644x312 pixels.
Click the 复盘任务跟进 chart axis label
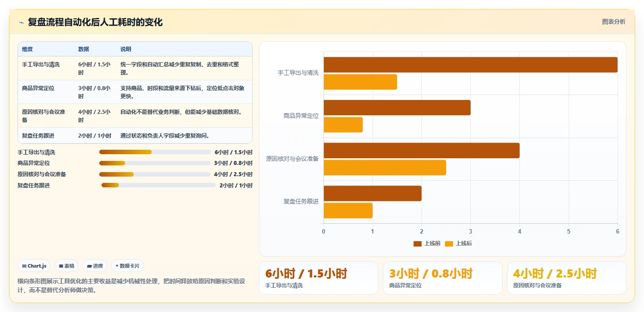point(301,201)
